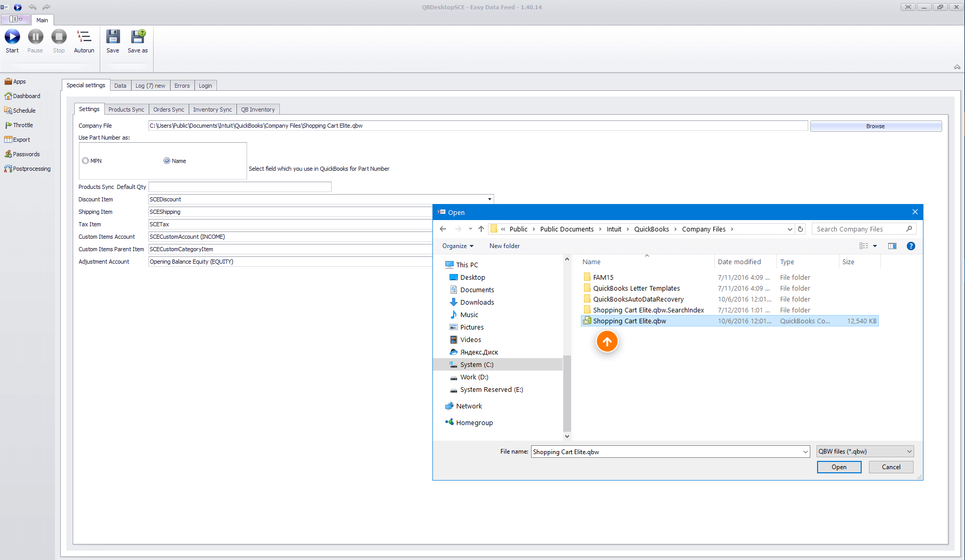Open Schedule in the left sidebar
965x560 pixels.
20,111
